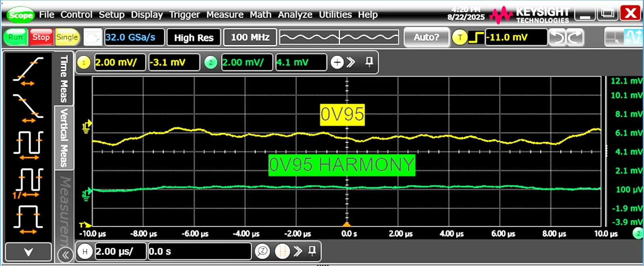644x266 pixels.
Task: Click the Scope logo button
Action: click(21, 15)
